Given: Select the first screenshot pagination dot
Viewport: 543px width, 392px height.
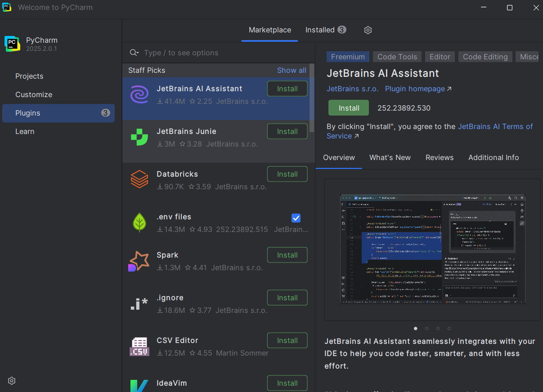Looking at the screenshot, I should pyautogui.click(x=415, y=328).
